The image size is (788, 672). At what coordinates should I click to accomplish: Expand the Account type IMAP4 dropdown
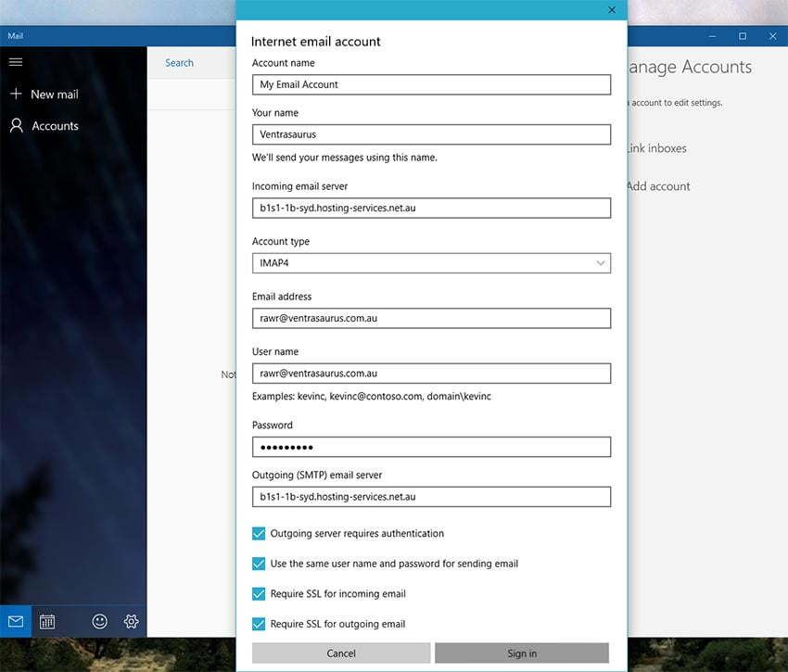coord(431,263)
